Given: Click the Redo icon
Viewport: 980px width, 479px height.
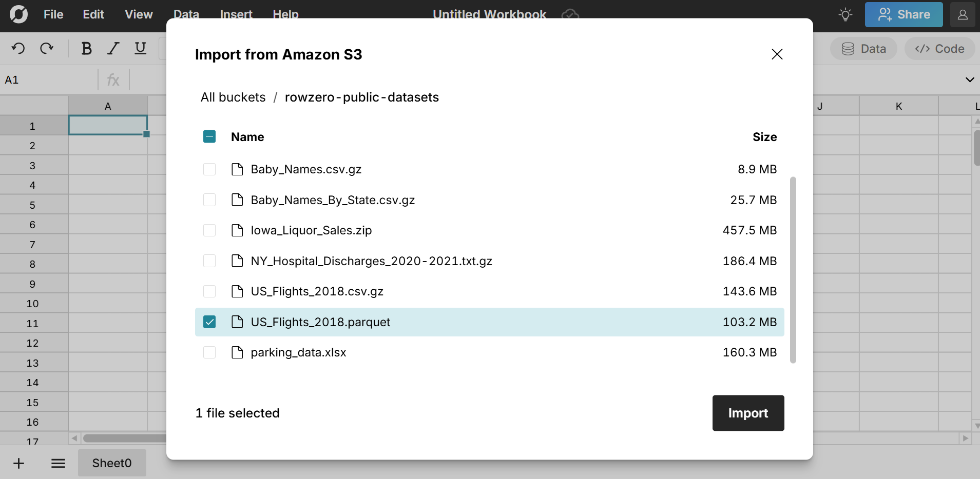Looking at the screenshot, I should point(46,48).
